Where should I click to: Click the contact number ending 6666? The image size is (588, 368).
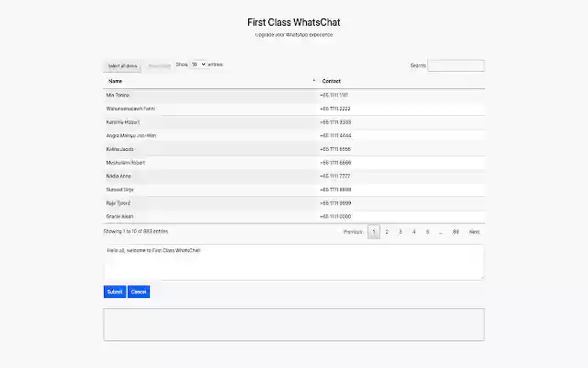click(x=335, y=163)
